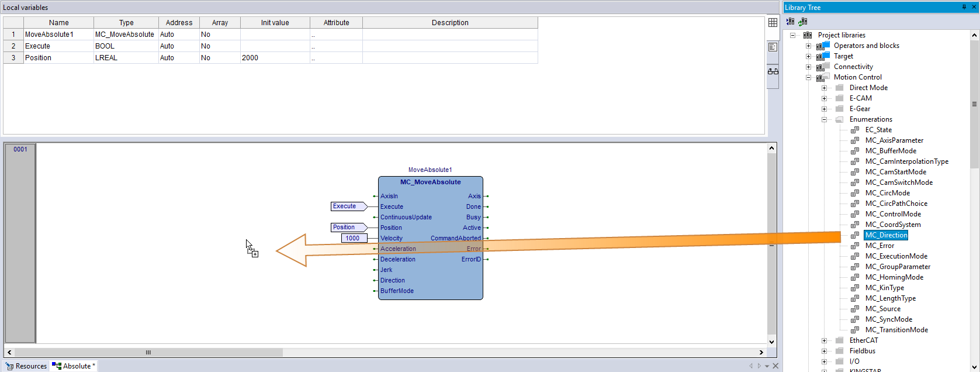Click the diagram horizontal scrollbar thumb

[148, 352]
